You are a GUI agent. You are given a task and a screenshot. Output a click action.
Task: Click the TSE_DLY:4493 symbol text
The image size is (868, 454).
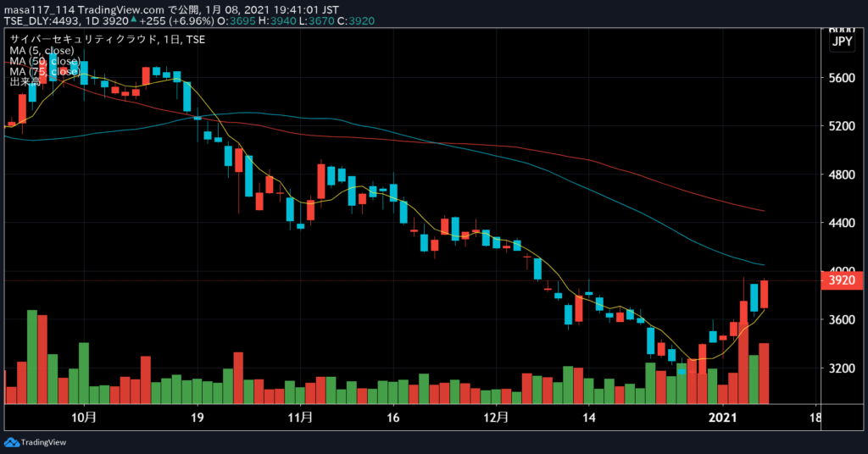coord(43,21)
